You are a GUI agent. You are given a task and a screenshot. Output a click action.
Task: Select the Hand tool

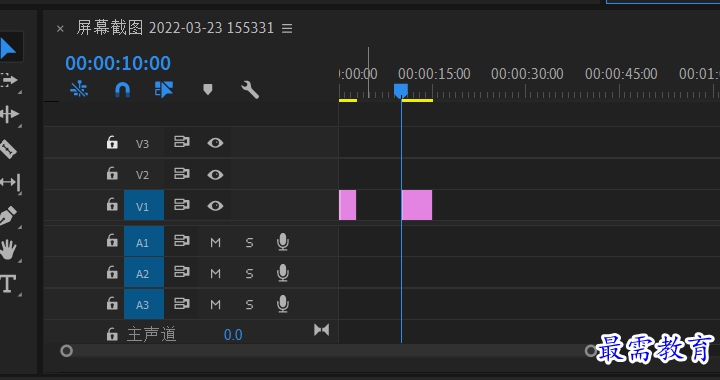tap(8, 250)
